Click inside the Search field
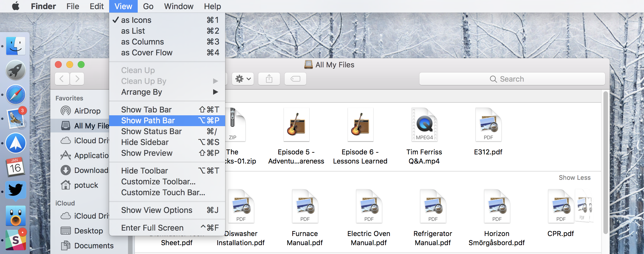The image size is (644, 254). [512, 79]
